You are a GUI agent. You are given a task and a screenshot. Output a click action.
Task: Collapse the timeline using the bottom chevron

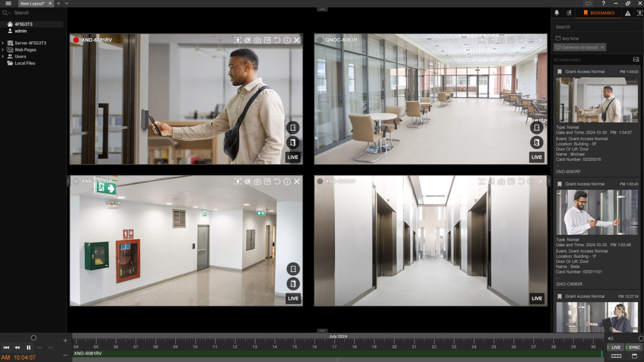pos(322,331)
